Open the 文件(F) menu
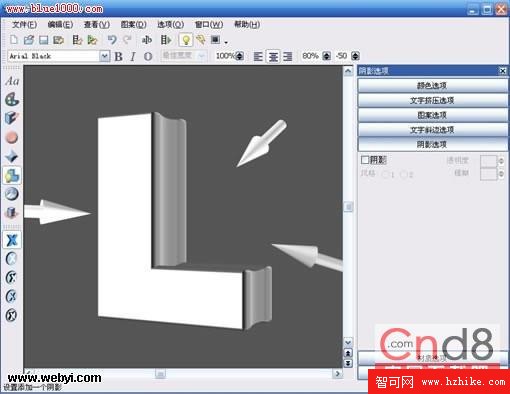Screen dimensions: 510x394 (x=24, y=25)
